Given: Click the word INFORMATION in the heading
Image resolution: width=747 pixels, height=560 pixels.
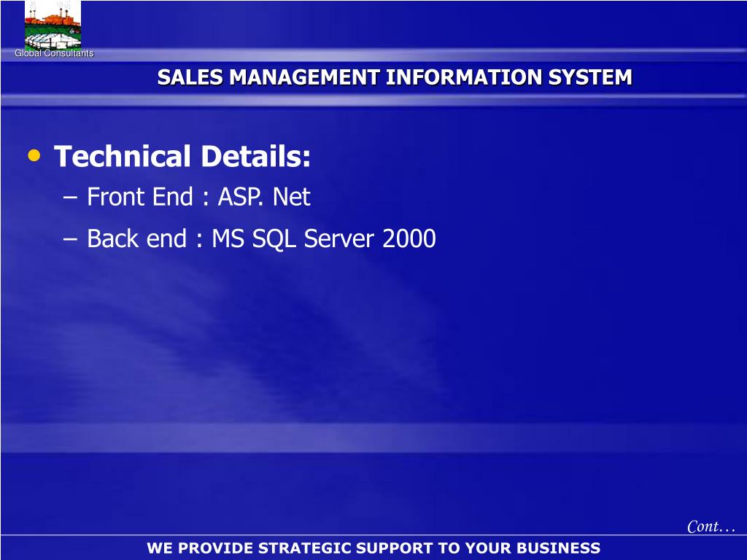Looking at the screenshot, I should click(x=464, y=77).
